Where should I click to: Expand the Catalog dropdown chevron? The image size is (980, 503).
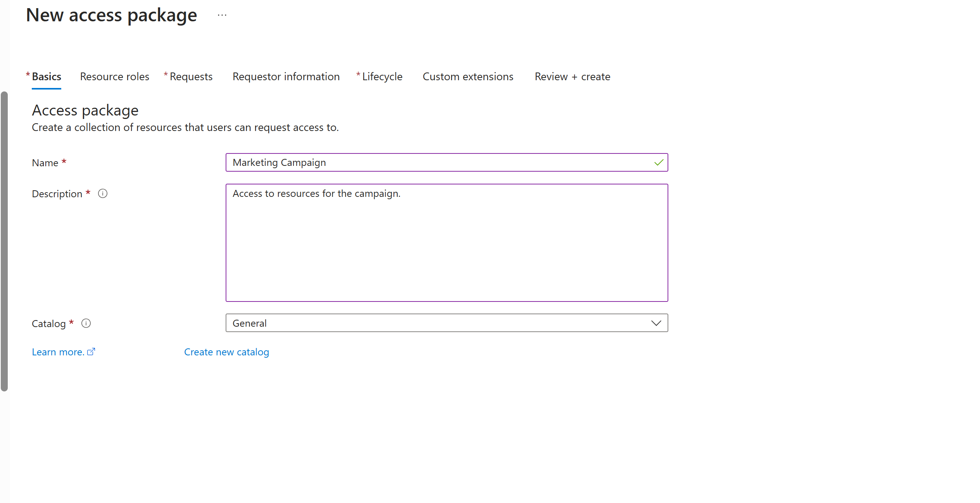656,323
